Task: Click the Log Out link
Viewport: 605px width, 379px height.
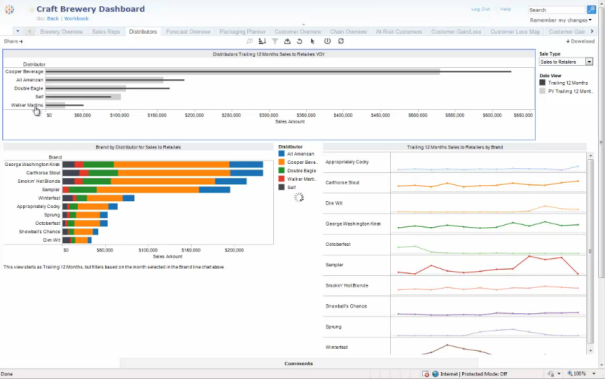Action: tap(480, 9)
